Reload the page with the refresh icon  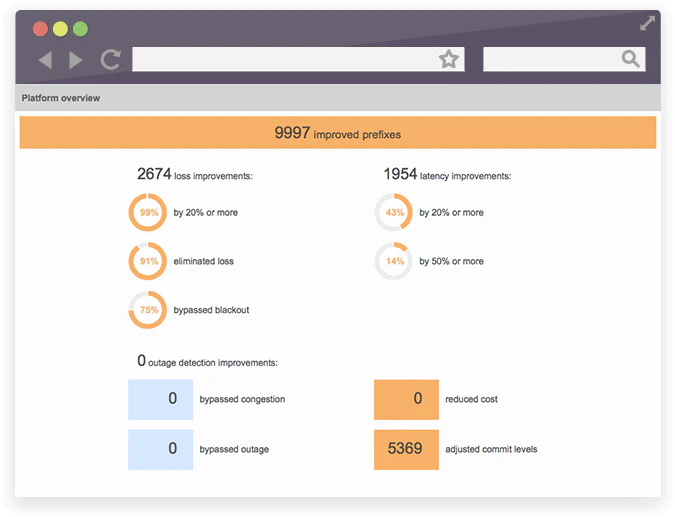click(111, 59)
